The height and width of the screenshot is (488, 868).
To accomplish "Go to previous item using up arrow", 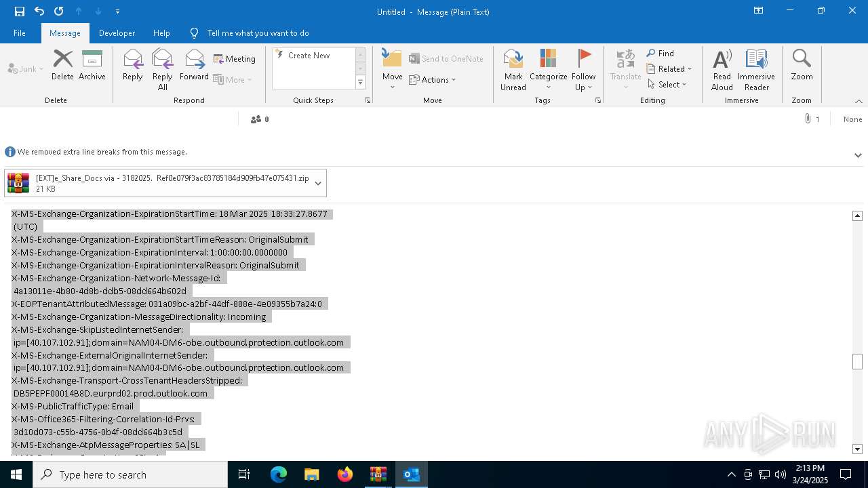I will pos(79,12).
